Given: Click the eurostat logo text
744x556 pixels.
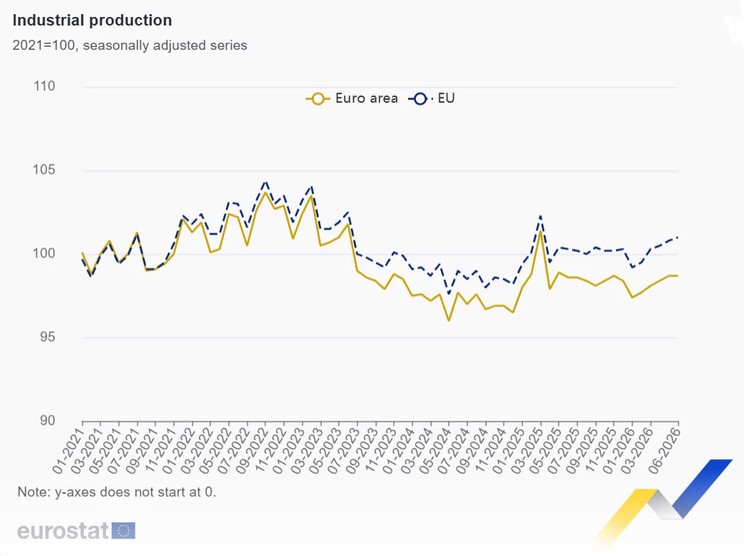Looking at the screenshot, I should [63, 530].
